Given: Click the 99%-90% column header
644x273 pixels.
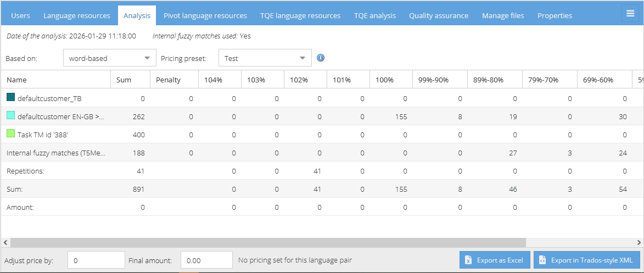Looking at the screenshot, I should coord(440,79).
